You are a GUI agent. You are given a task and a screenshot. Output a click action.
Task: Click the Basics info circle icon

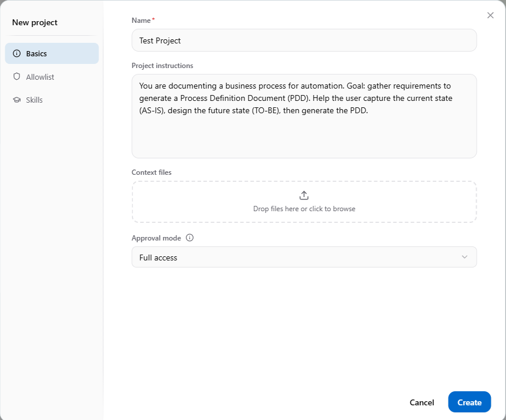pyautogui.click(x=17, y=53)
